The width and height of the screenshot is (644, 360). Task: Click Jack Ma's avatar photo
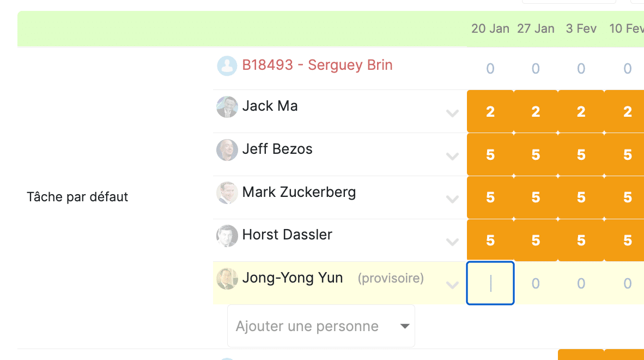227,107
